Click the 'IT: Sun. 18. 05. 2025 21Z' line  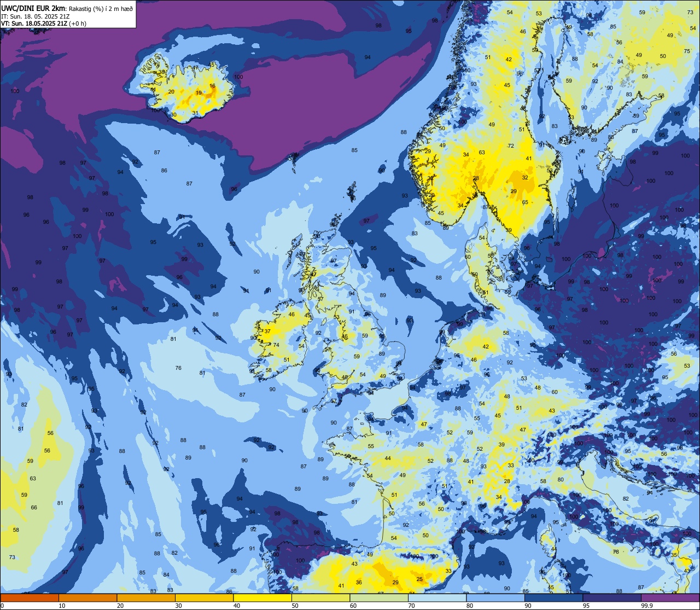tap(35, 16)
